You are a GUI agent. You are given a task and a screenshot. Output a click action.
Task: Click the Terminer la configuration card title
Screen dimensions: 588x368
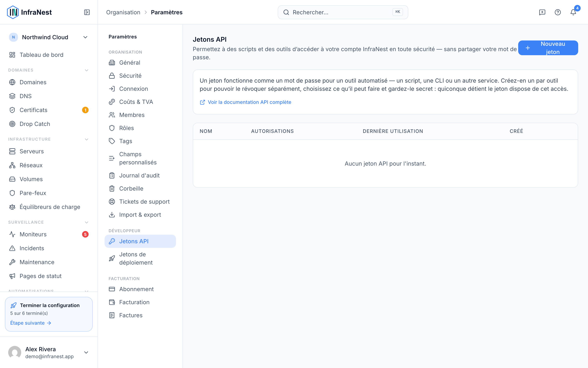tap(50, 305)
